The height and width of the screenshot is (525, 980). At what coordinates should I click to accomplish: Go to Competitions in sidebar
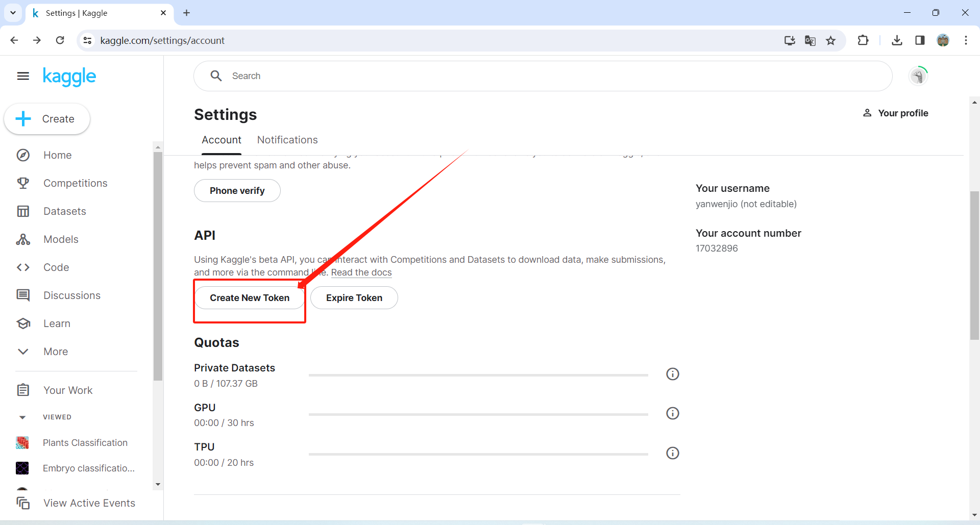click(x=75, y=183)
